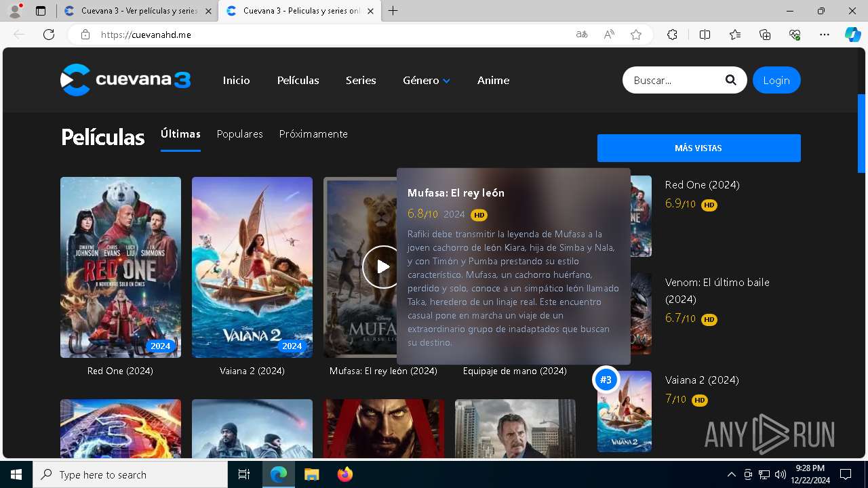The image size is (868, 488).
Task: Expand the Género dropdown menu
Action: [x=427, y=80]
